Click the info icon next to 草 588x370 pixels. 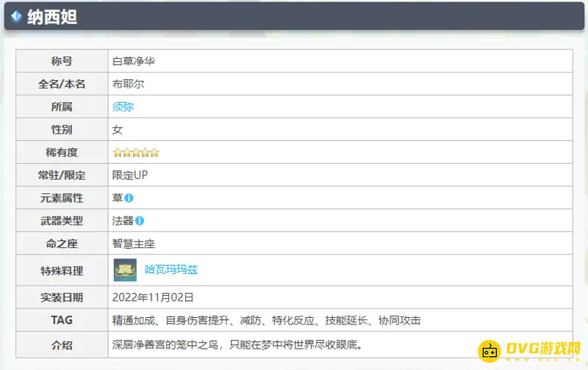coord(129,198)
